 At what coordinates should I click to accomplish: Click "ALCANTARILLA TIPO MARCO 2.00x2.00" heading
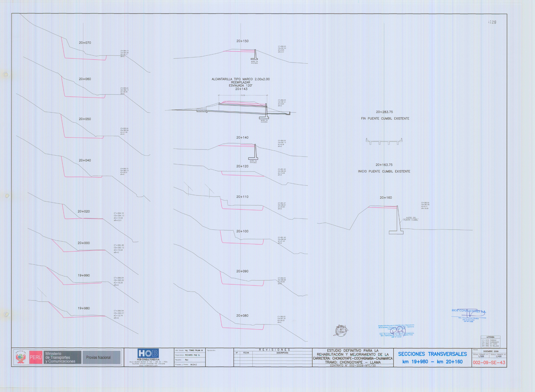[241, 79]
